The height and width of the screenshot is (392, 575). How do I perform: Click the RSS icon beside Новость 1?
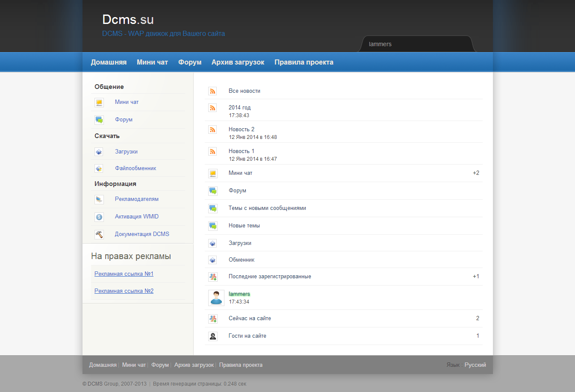click(x=212, y=151)
